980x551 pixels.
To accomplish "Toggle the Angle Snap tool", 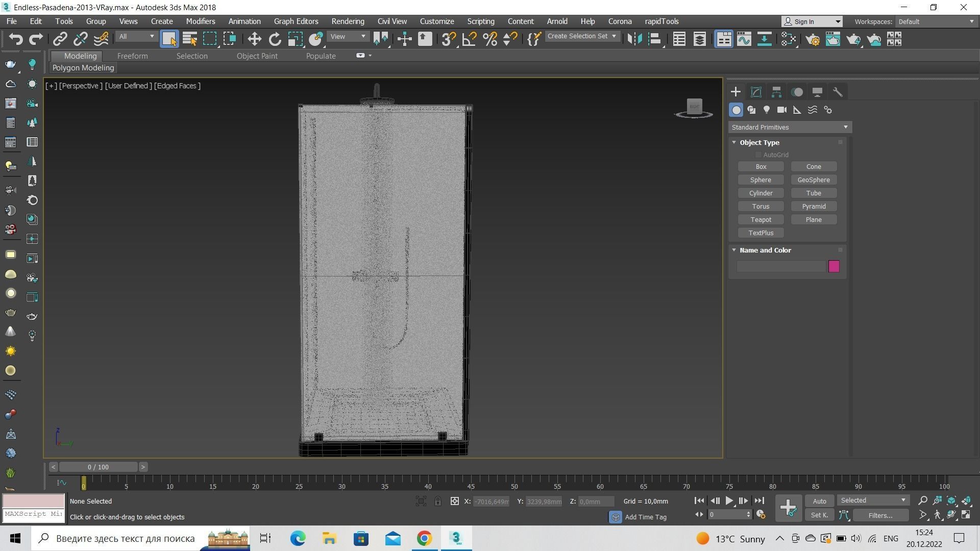I will pyautogui.click(x=469, y=39).
